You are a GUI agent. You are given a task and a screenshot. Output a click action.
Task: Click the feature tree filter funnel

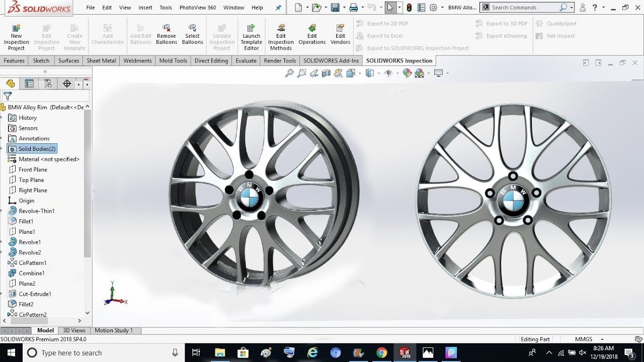point(8,96)
